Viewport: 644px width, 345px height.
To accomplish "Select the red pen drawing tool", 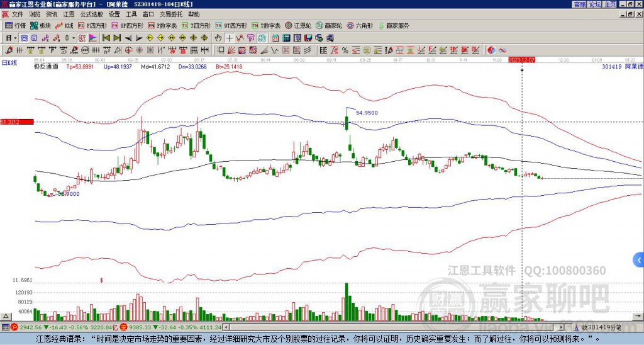I will click(9, 50).
